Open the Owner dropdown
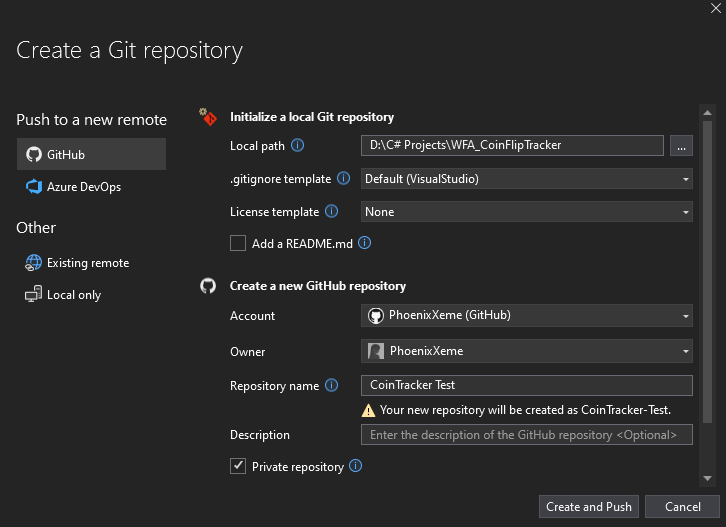The height and width of the screenshot is (527, 726). (526, 351)
